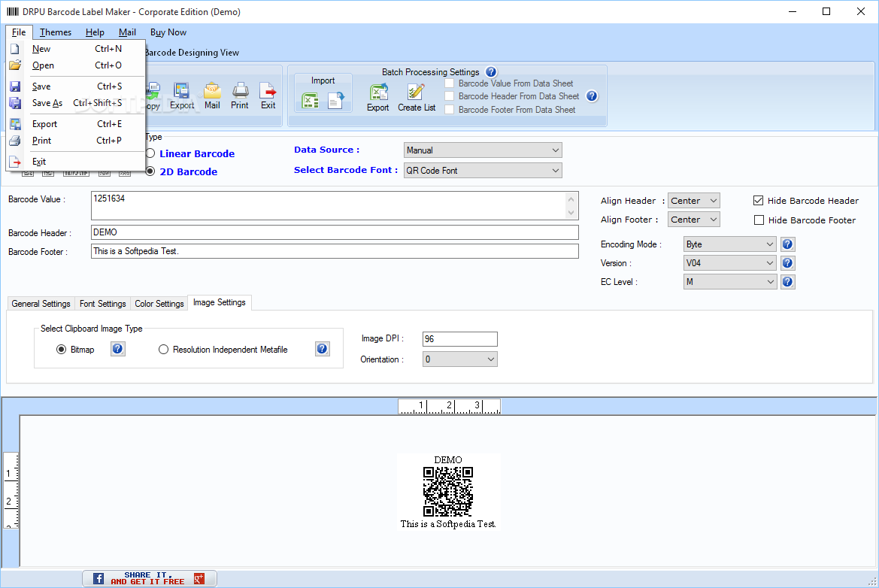Click the Mail envelope toolbar icon
879x588 pixels.
tap(213, 90)
